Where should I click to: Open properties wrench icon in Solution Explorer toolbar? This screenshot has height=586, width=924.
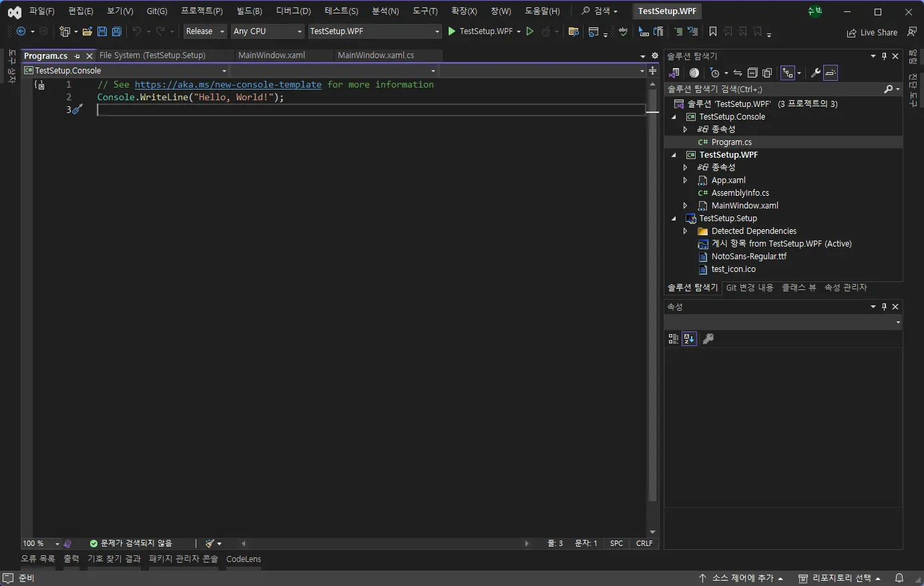point(815,73)
